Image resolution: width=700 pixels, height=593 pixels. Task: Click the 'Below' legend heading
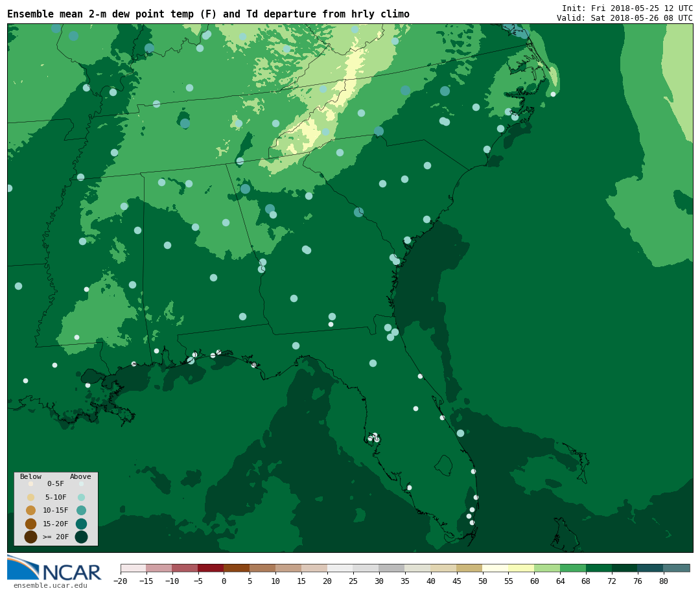click(x=31, y=476)
